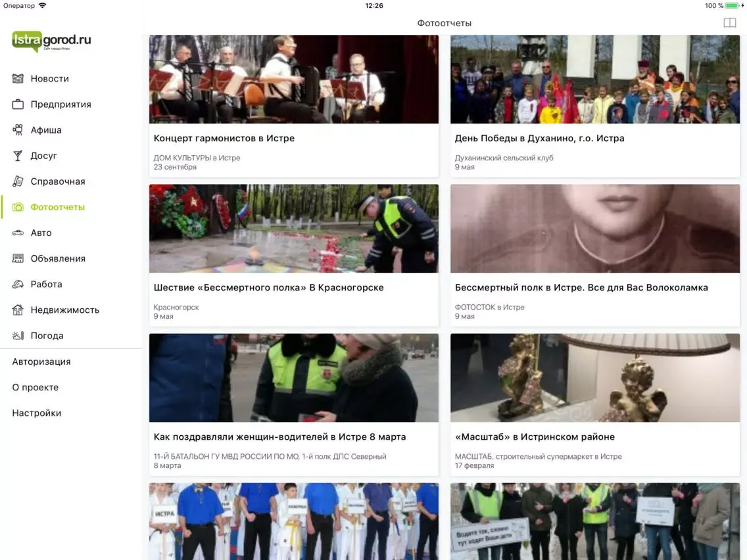Screen dimensions: 747x560
Task: Click the title Концерт гармонистов в Истре
Action: (224, 138)
